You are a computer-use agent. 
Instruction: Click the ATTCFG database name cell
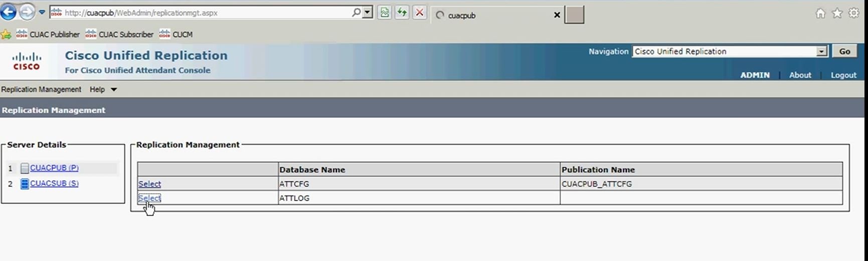(419, 184)
